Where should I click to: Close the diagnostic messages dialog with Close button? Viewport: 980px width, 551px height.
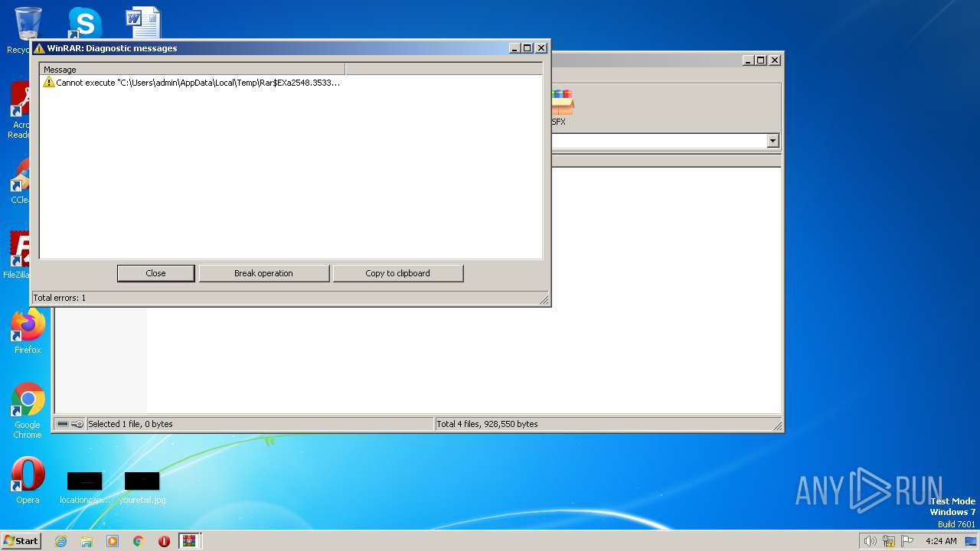pos(155,273)
